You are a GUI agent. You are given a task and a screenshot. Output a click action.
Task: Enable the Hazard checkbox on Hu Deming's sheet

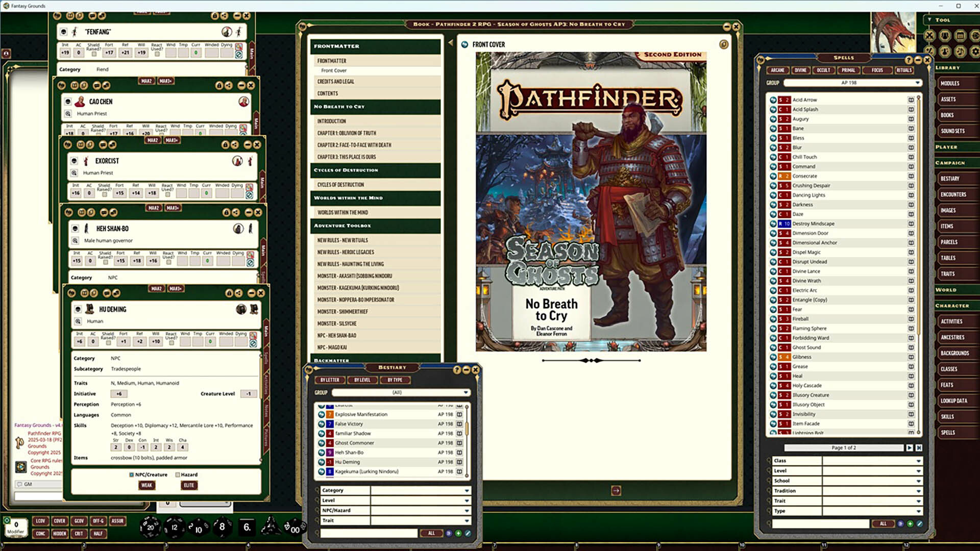click(178, 474)
